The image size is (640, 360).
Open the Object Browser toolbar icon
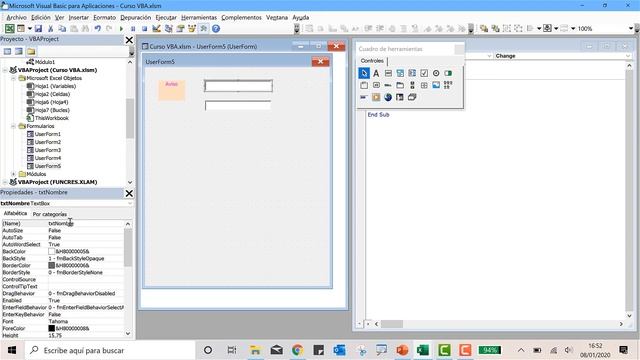[x=192, y=29]
